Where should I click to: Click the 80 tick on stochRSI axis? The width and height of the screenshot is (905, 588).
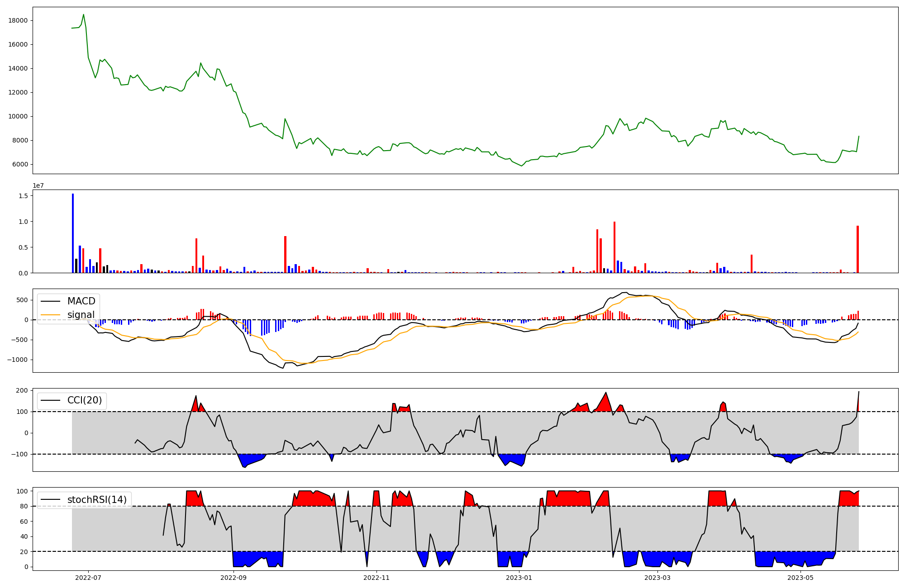(x=24, y=507)
